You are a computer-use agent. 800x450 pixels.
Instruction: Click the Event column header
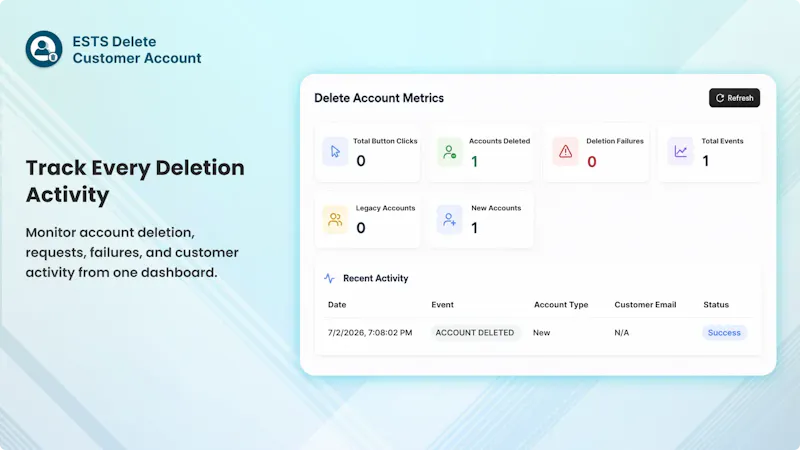click(x=442, y=305)
